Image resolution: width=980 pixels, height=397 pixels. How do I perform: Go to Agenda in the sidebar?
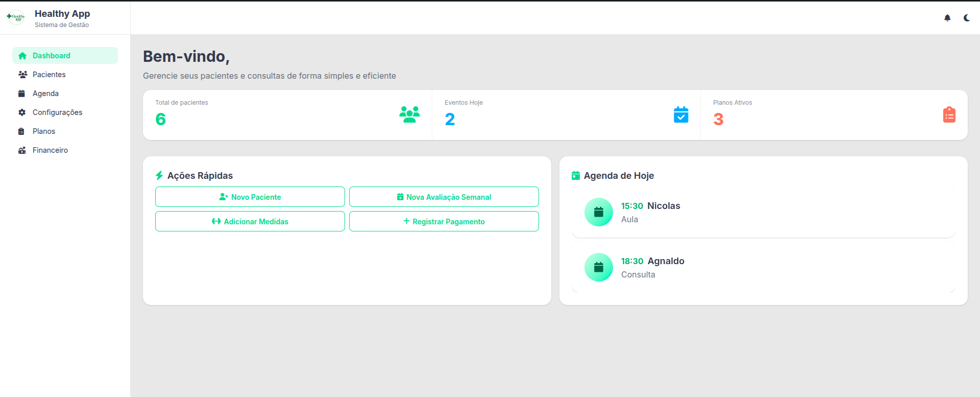tap(65, 94)
